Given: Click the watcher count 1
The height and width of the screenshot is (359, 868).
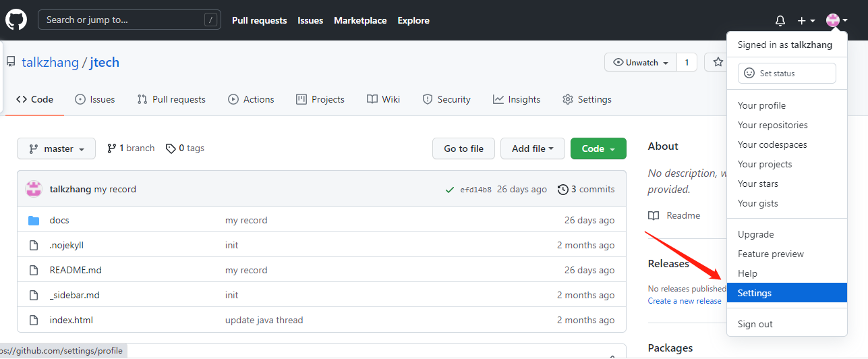Looking at the screenshot, I should tap(687, 62).
